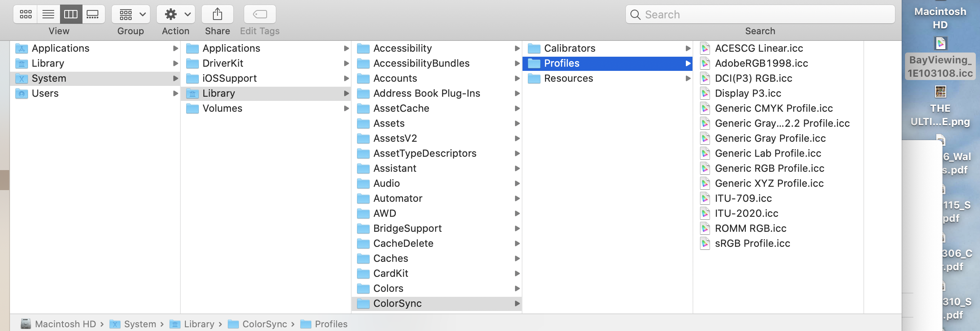Click ColorSync in the path bar

pos(264,324)
